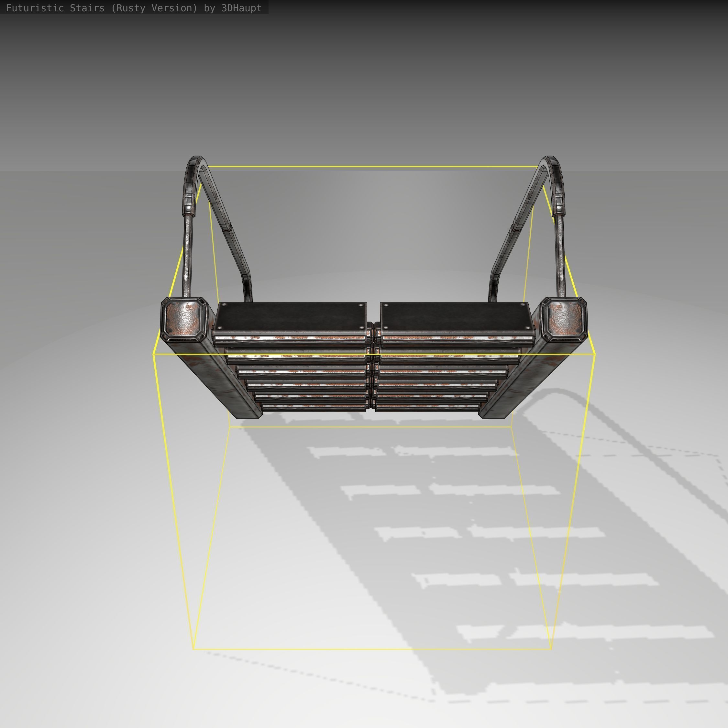Click the title text "Futuristic Stairs (Rusty Version) by 3DHaupt"
This screenshot has height=728, width=728.
[x=134, y=8]
